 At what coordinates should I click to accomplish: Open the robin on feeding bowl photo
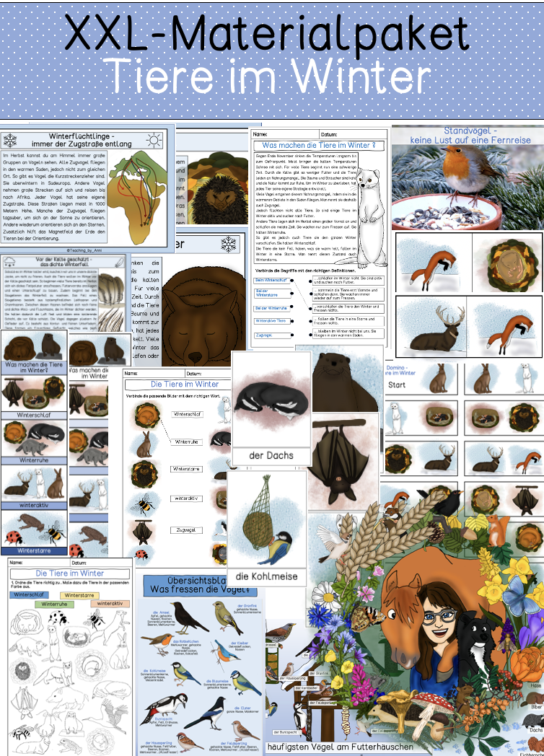(x=468, y=188)
